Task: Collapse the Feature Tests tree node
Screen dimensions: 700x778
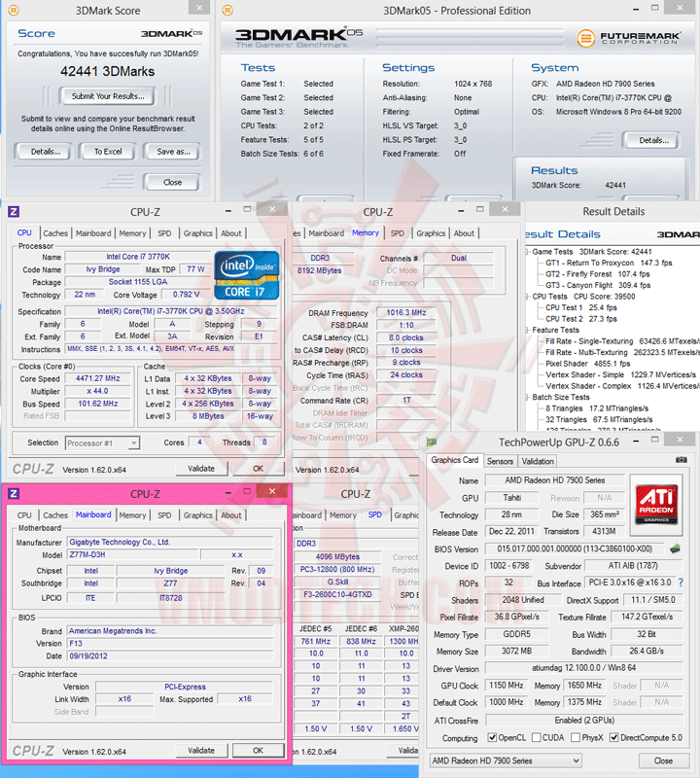Action: (x=527, y=330)
